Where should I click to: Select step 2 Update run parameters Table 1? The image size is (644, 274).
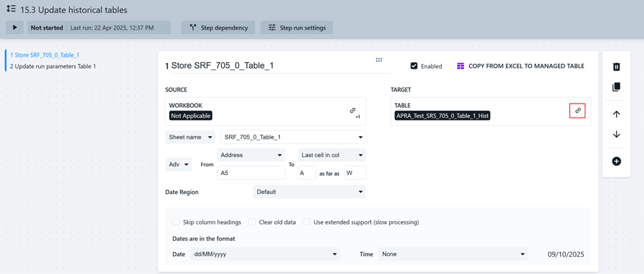[x=53, y=66]
